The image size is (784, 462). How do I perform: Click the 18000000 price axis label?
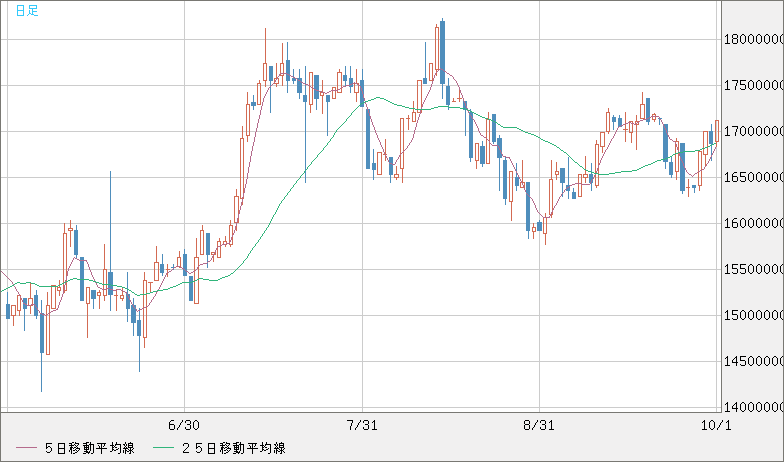coord(751,39)
